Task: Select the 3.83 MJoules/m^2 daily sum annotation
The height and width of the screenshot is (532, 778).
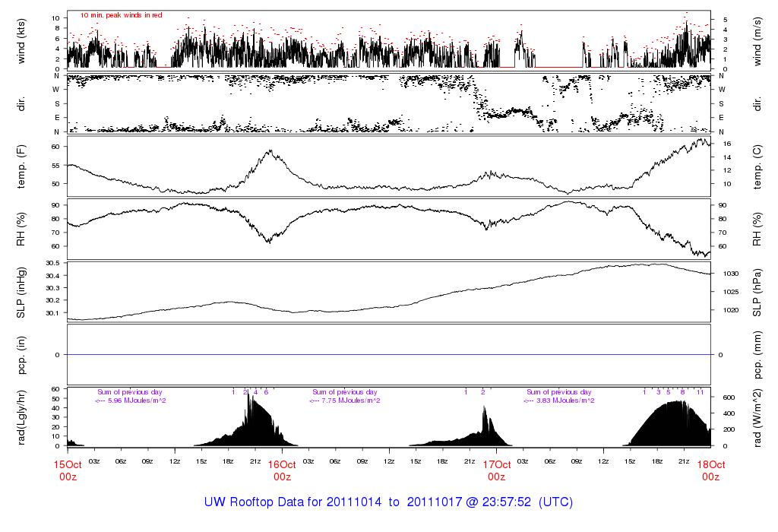Action: click(x=560, y=401)
